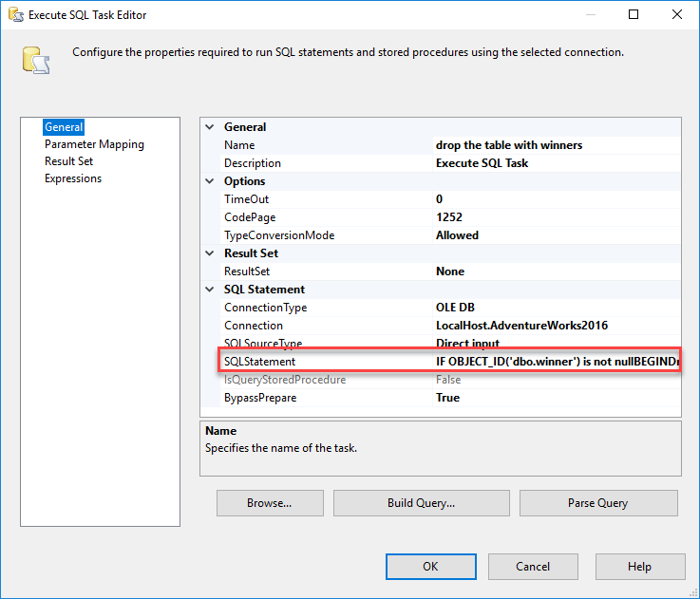Confirm the dialog with OK
The width and height of the screenshot is (700, 599).
click(430, 567)
